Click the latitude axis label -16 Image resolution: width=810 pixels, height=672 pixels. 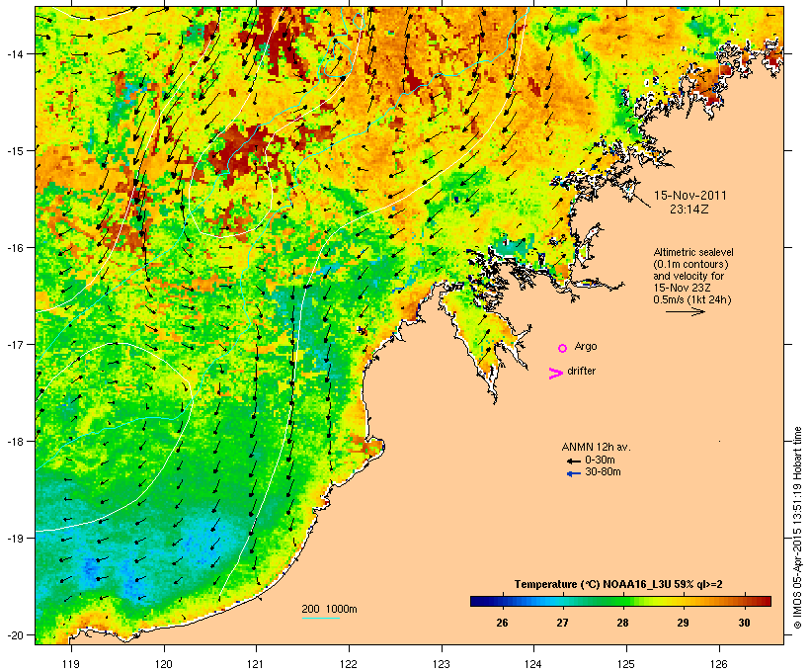(x=15, y=248)
